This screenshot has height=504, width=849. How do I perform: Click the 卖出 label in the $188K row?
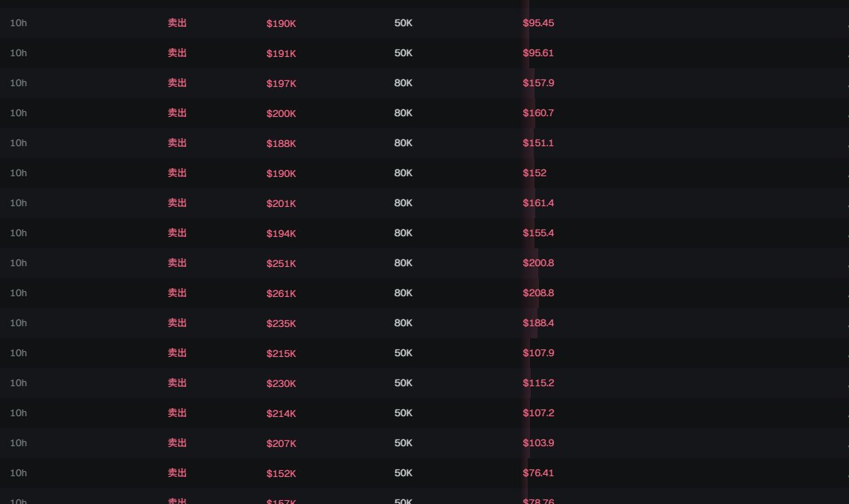coord(177,143)
